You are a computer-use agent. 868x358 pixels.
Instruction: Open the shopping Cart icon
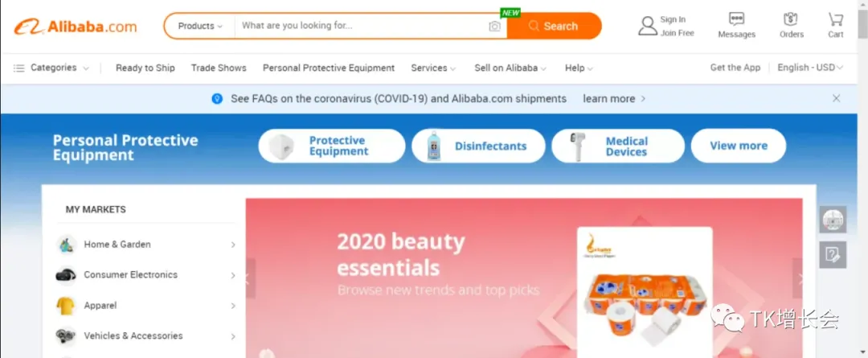click(835, 19)
